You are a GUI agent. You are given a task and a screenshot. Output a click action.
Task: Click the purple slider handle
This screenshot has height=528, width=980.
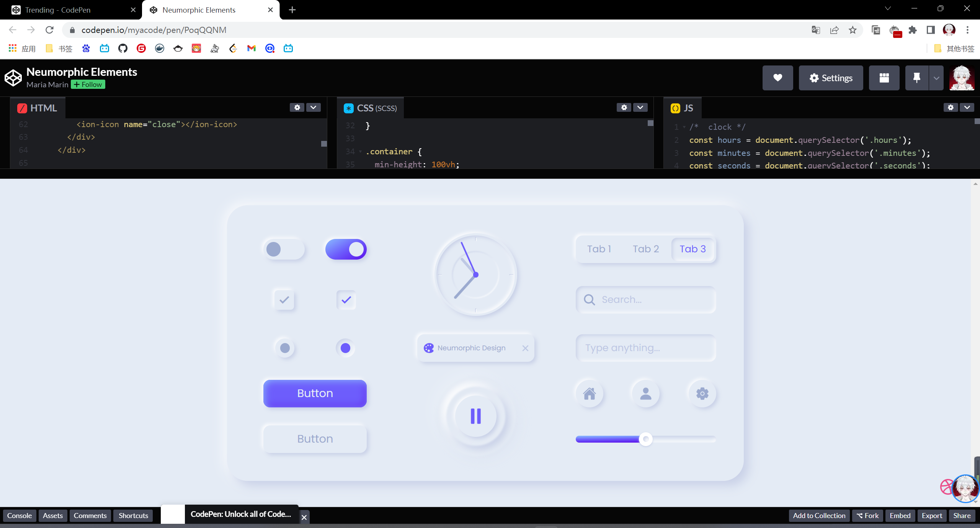645,439
